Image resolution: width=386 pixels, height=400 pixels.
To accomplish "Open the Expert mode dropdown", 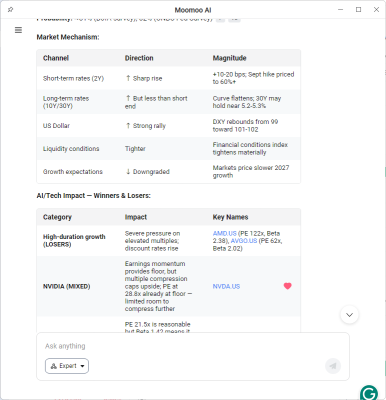I will click(x=67, y=366).
